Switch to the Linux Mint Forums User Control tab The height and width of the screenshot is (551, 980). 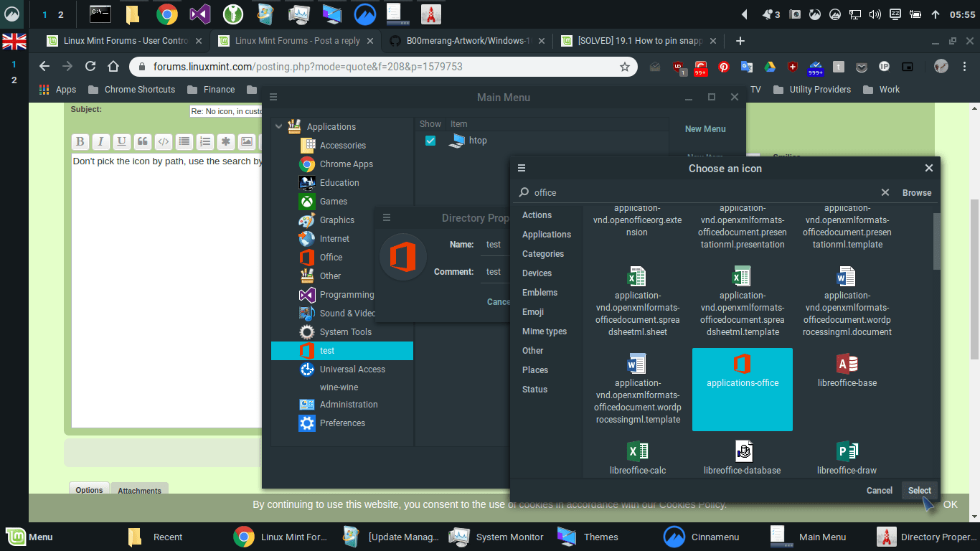(125, 41)
